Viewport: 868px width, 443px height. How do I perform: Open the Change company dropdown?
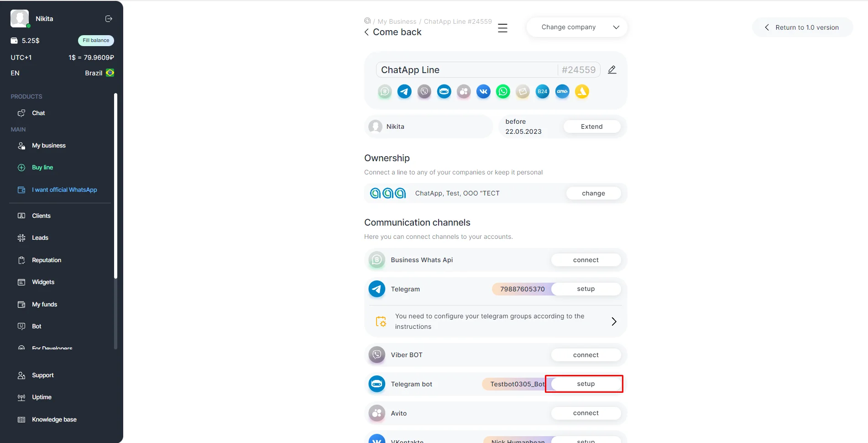577,27
